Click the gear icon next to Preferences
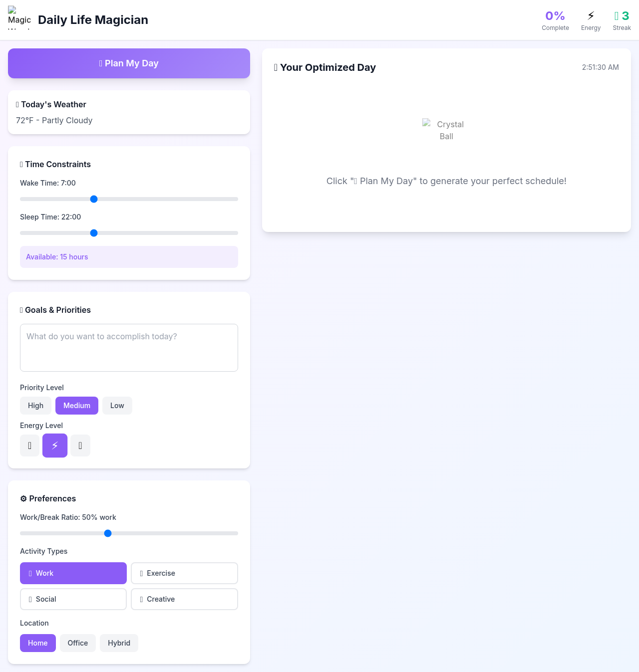The height and width of the screenshot is (672, 639). pyautogui.click(x=23, y=498)
